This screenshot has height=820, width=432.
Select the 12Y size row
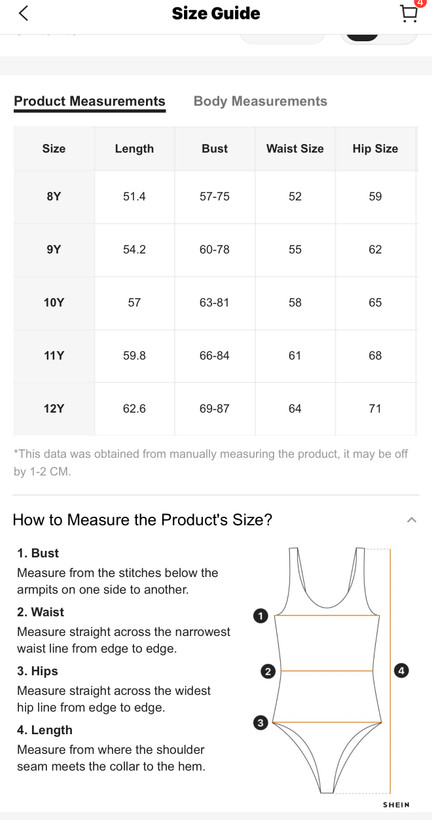coord(215,409)
